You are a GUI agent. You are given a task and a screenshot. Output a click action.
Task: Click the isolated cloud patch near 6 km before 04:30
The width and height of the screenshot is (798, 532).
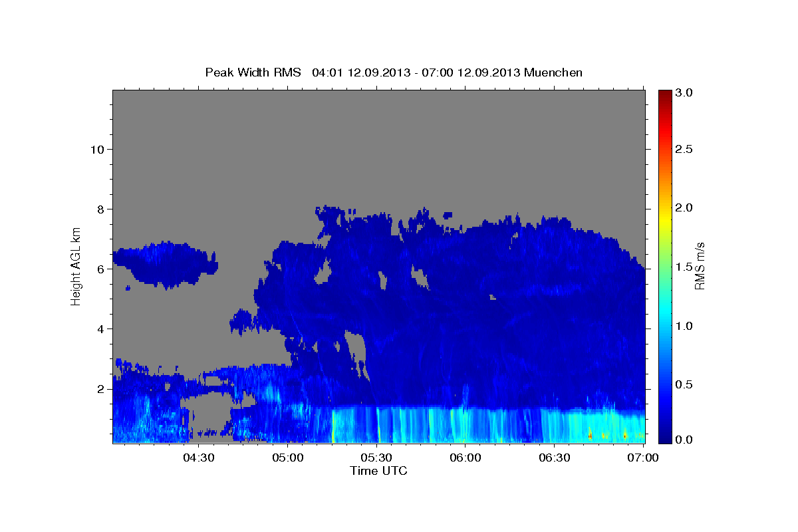165,264
